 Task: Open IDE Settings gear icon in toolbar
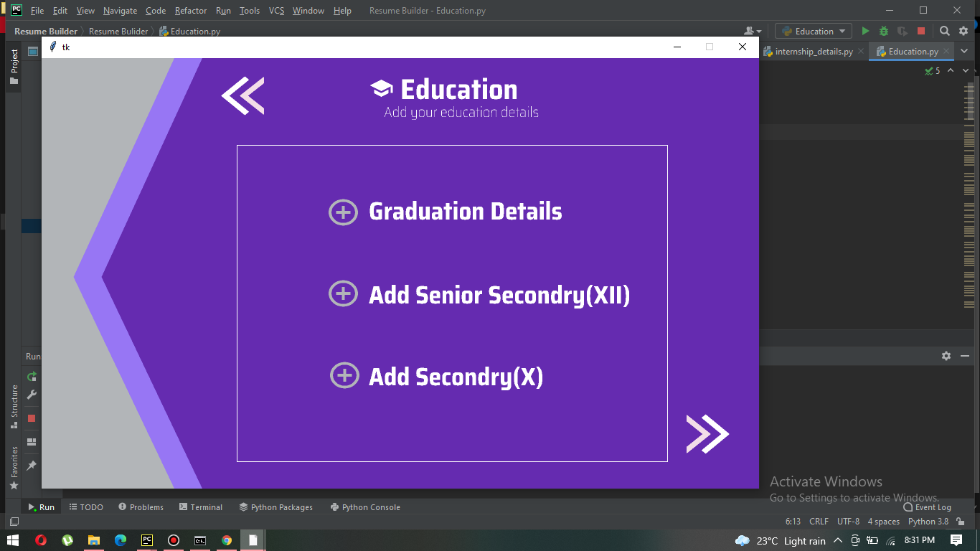pos(963,31)
